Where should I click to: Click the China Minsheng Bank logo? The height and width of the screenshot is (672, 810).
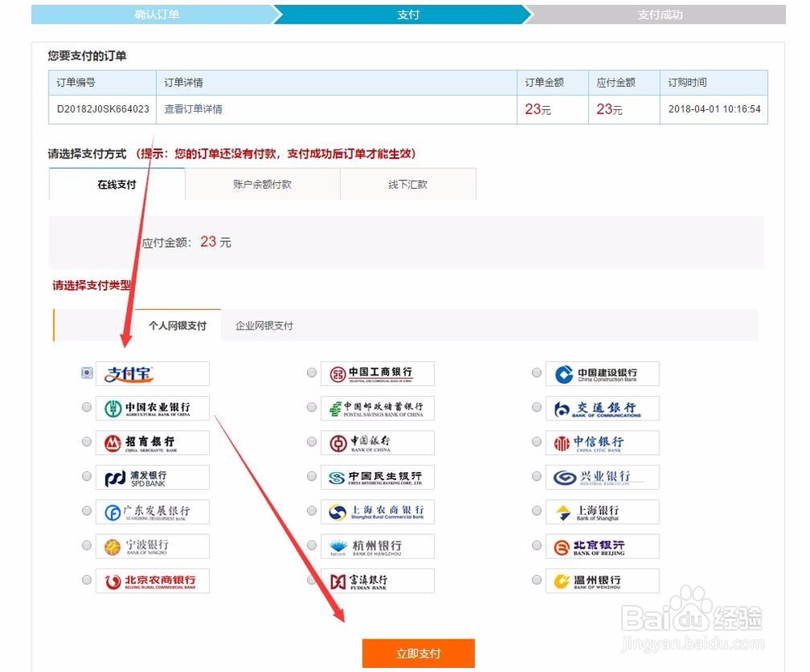[x=377, y=477]
